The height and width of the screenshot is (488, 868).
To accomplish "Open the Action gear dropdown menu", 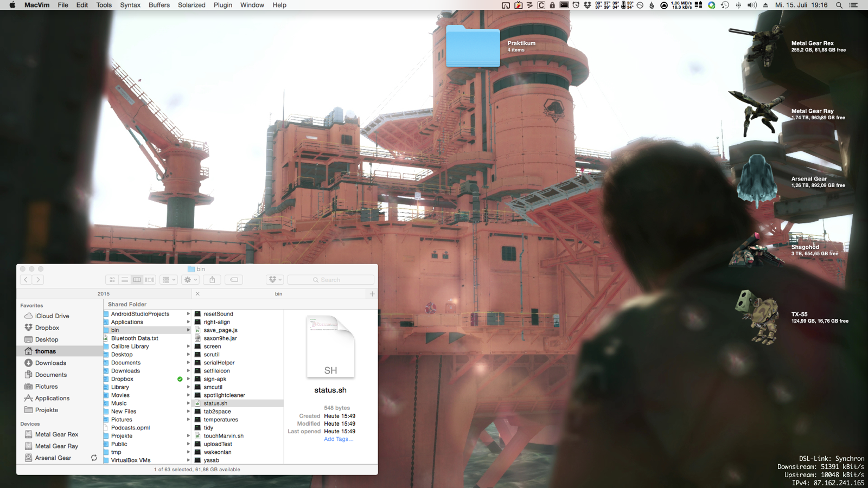I will [x=190, y=280].
